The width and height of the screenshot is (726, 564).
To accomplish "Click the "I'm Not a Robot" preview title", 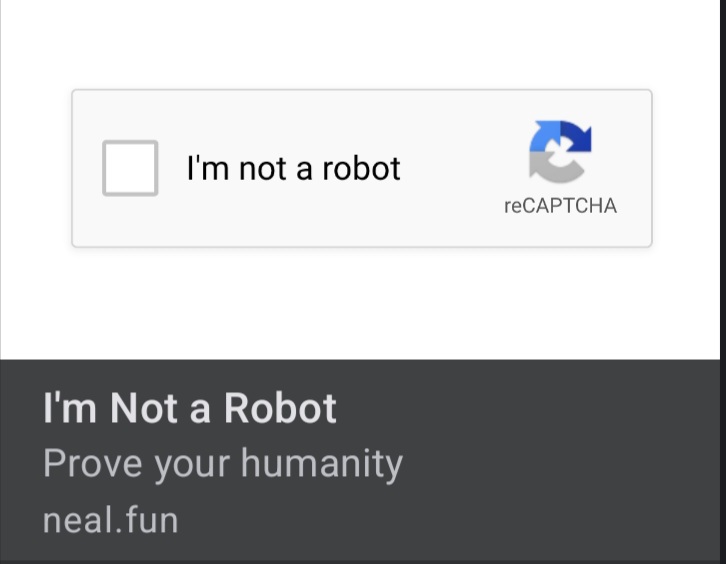I will [x=190, y=408].
